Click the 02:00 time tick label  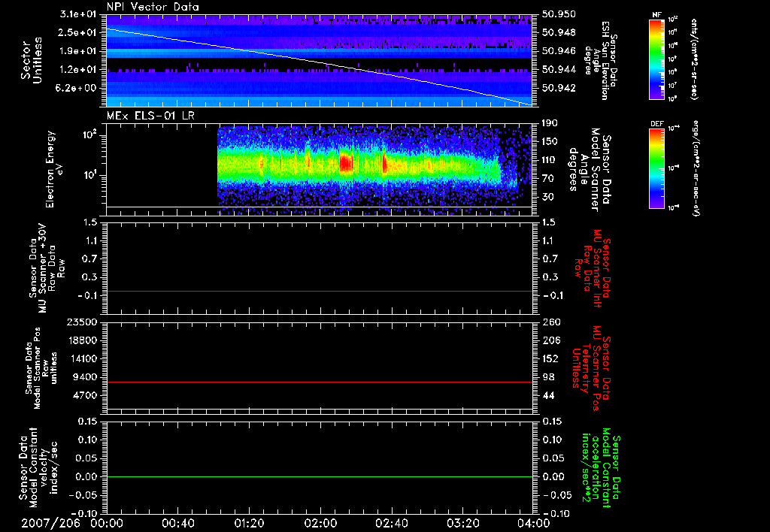tap(320, 523)
